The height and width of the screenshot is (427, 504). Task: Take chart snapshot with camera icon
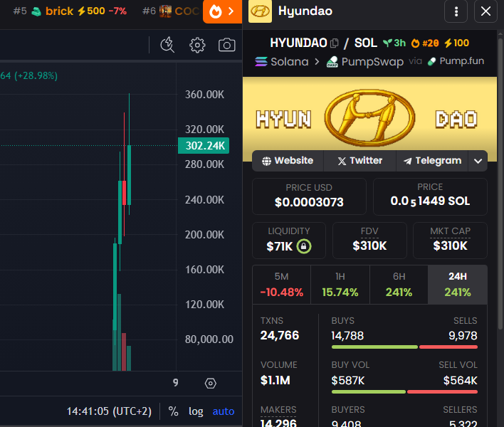226,45
